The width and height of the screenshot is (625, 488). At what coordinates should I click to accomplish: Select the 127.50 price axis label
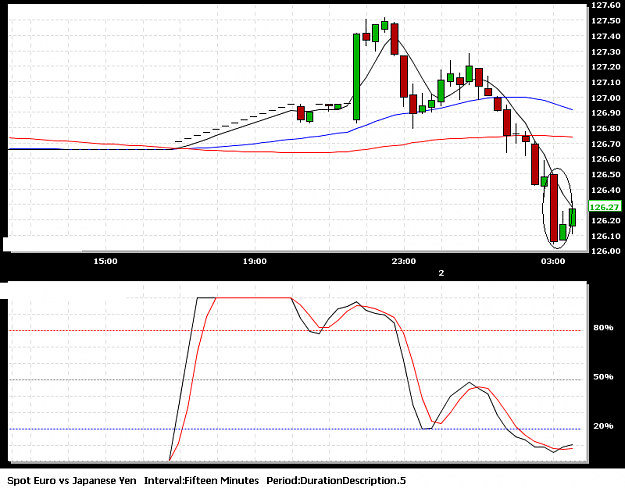point(606,21)
